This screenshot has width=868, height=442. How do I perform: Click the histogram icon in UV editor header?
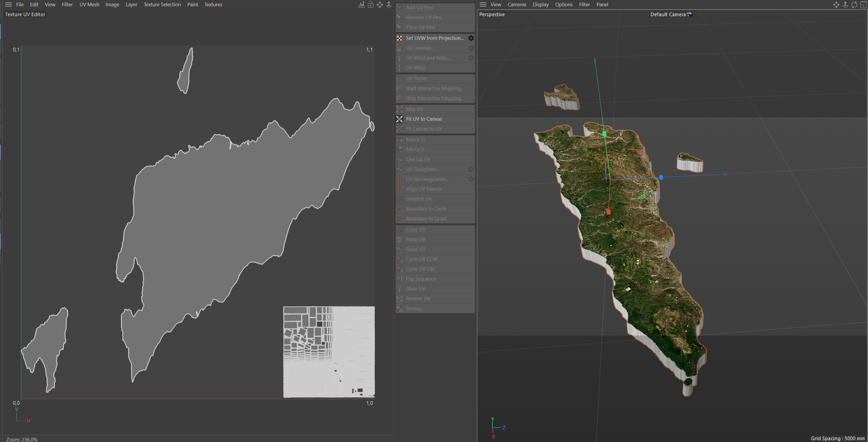click(361, 4)
